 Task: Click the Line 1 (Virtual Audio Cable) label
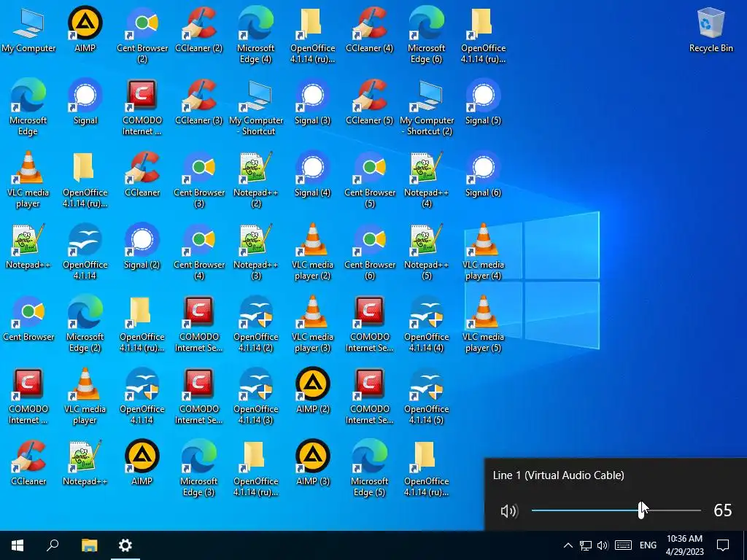[558, 475]
